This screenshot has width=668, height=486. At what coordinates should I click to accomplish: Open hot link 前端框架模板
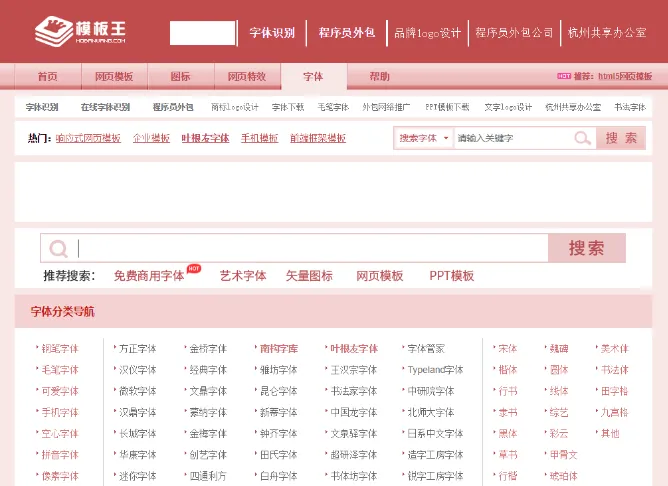pos(318,138)
